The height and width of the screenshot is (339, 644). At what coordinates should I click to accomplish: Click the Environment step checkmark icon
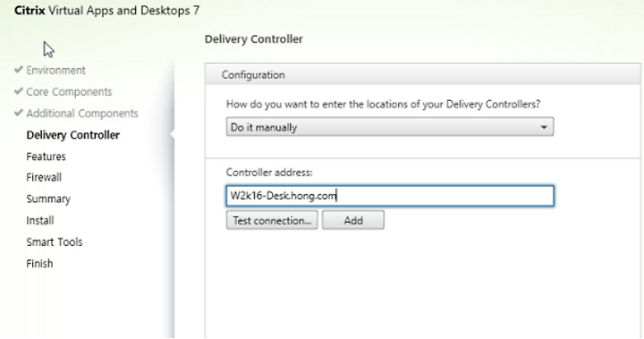(x=18, y=70)
